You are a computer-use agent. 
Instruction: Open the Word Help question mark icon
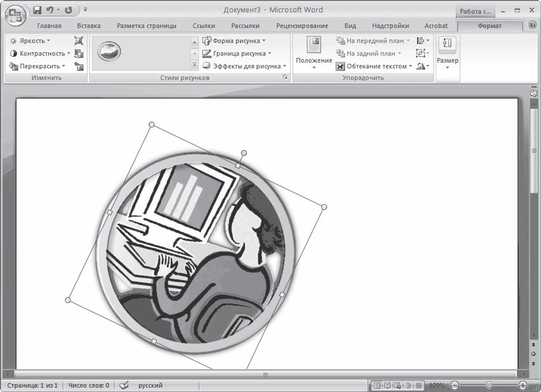532,26
